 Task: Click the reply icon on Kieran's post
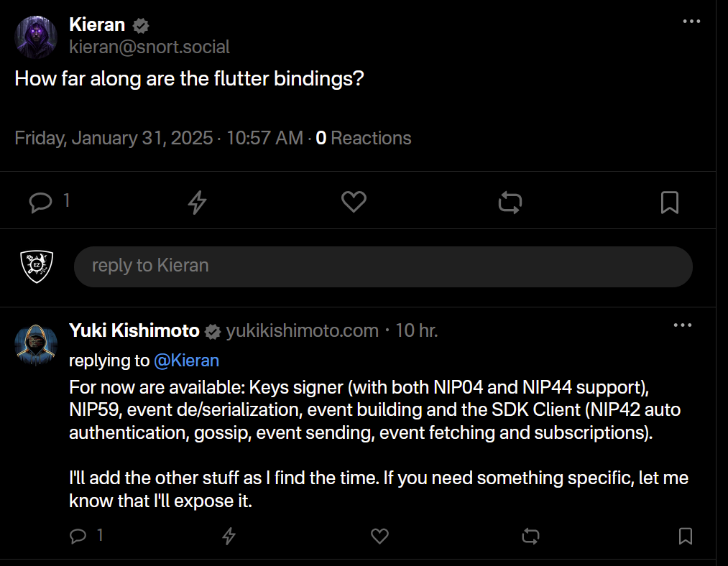[41, 202]
